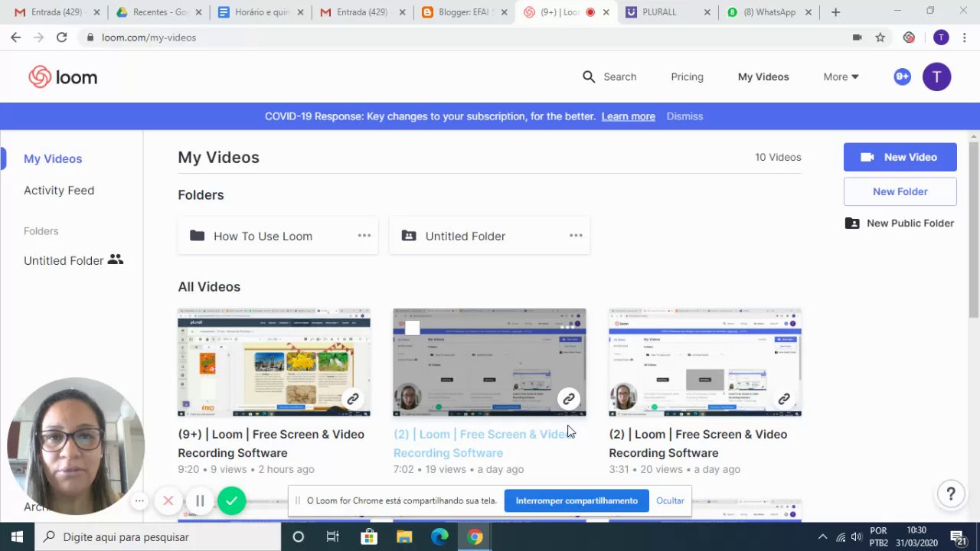Open the 9:20 video thumbnail

(x=274, y=363)
